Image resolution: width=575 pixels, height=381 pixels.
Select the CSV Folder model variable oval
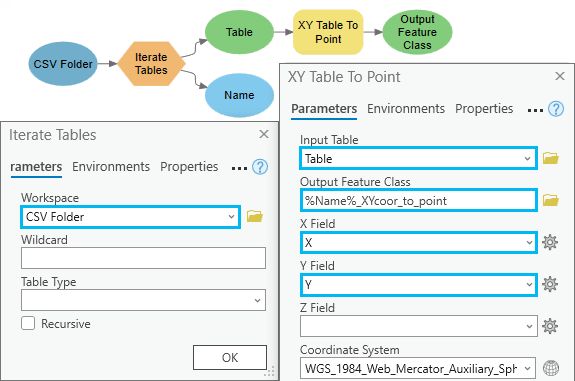point(63,64)
